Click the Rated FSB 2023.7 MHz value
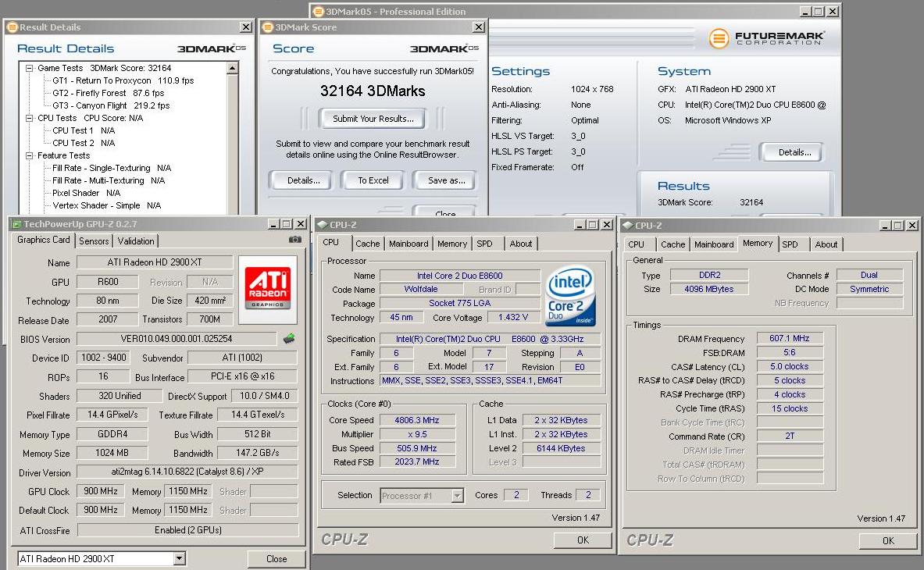The width and height of the screenshot is (924, 570). 417,461
